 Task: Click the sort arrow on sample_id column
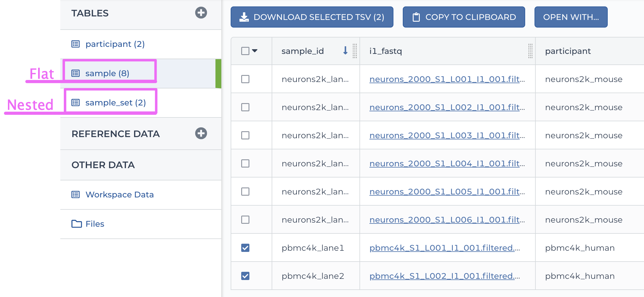(x=345, y=51)
